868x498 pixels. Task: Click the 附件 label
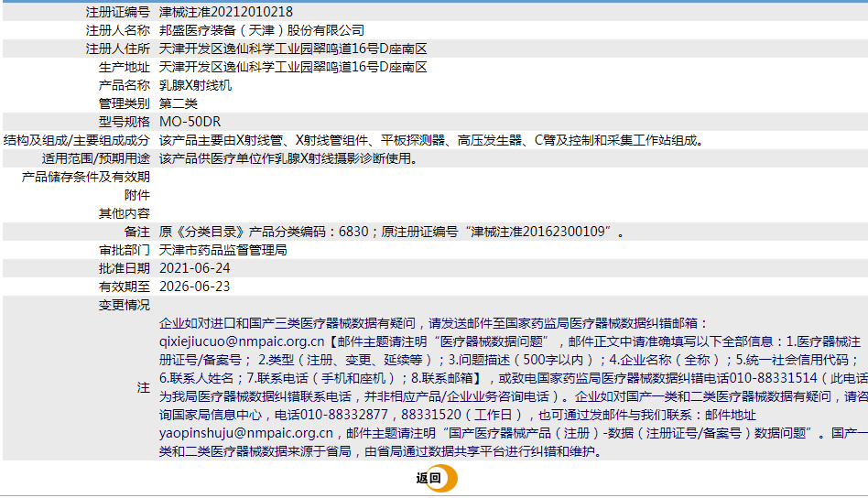[137, 195]
